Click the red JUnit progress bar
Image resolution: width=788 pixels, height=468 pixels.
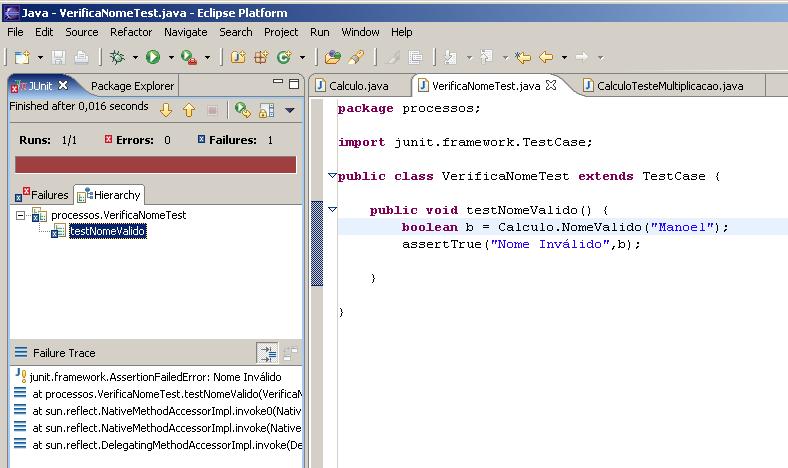pos(155,164)
